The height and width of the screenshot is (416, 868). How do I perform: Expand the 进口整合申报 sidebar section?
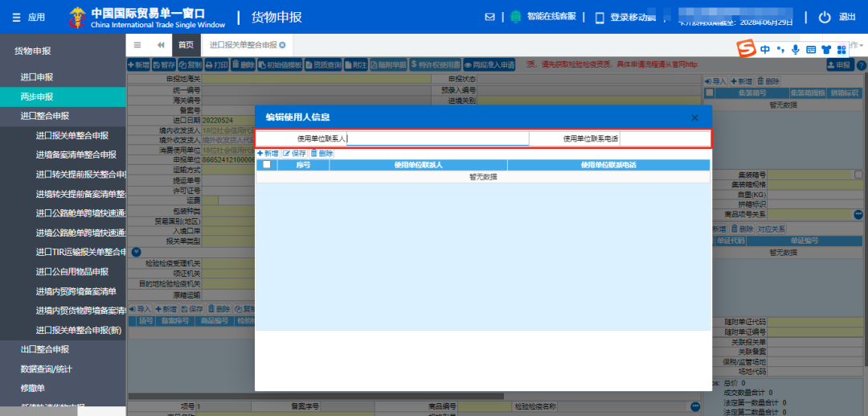pos(45,116)
